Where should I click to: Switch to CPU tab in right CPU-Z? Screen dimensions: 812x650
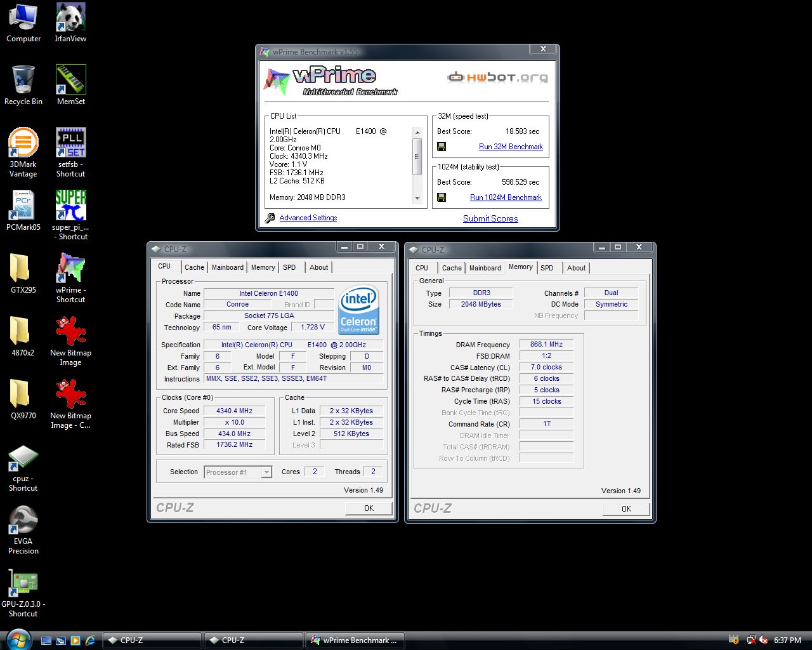[422, 268]
